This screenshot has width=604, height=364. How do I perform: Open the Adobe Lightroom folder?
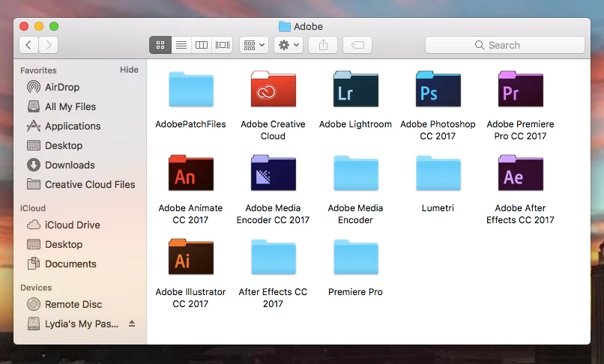click(355, 89)
